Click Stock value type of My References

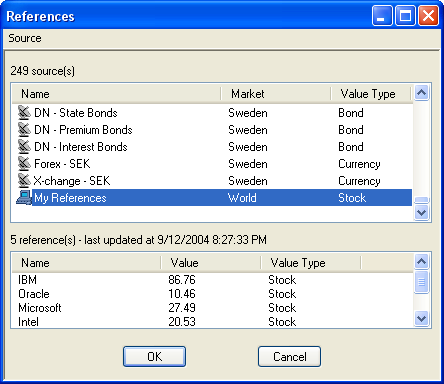coord(352,198)
